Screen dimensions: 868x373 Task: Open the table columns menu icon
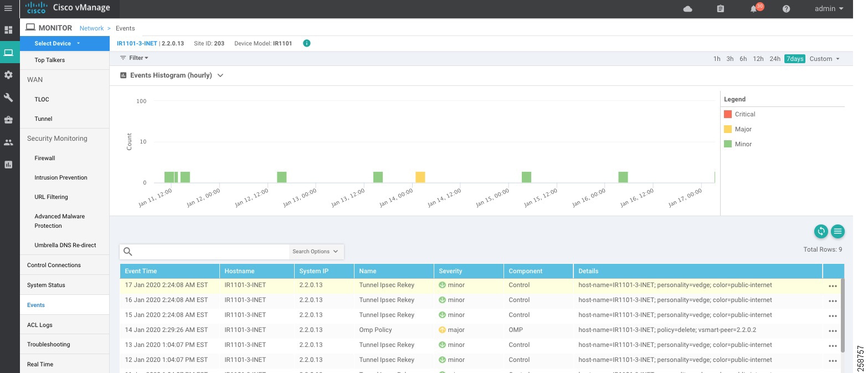coord(838,231)
